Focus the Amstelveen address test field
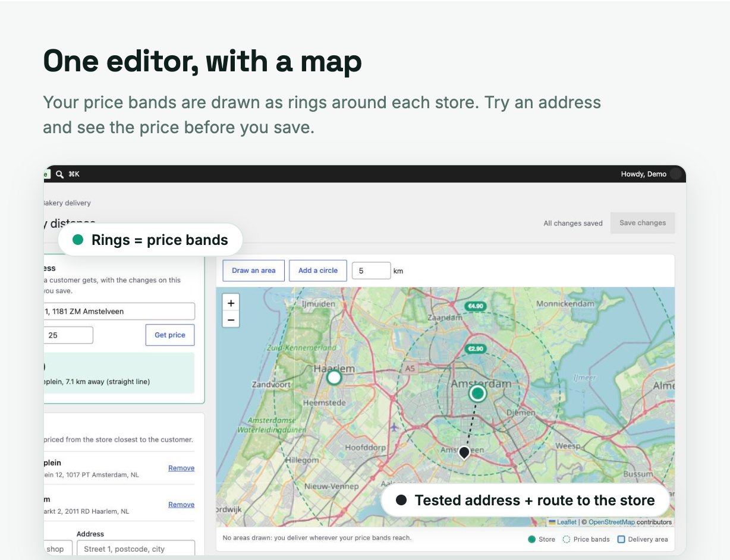Viewport: 730px width, 560px height. click(119, 311)
